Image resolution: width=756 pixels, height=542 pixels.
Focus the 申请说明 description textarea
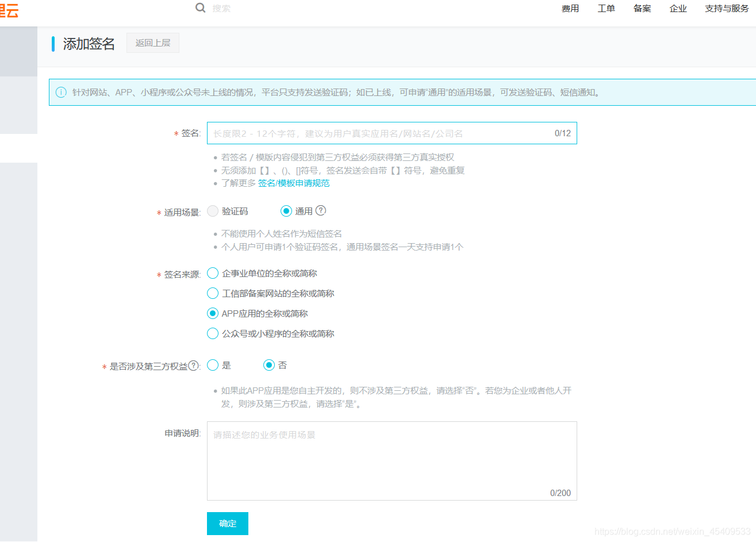point(392,461)
